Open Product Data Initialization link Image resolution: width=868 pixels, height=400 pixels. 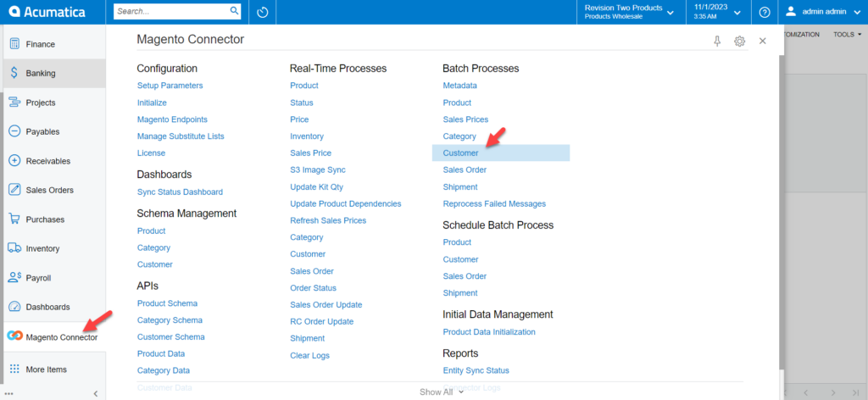[489, 332]
